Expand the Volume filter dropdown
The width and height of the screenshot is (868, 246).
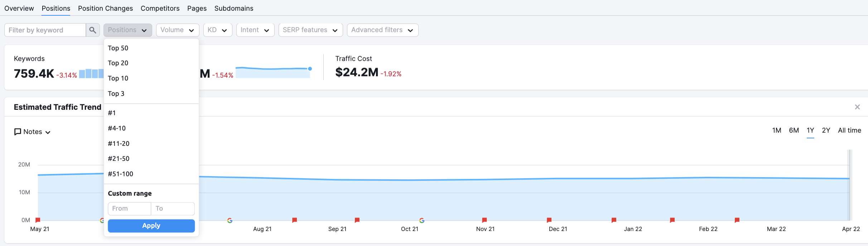coord(177,30)
